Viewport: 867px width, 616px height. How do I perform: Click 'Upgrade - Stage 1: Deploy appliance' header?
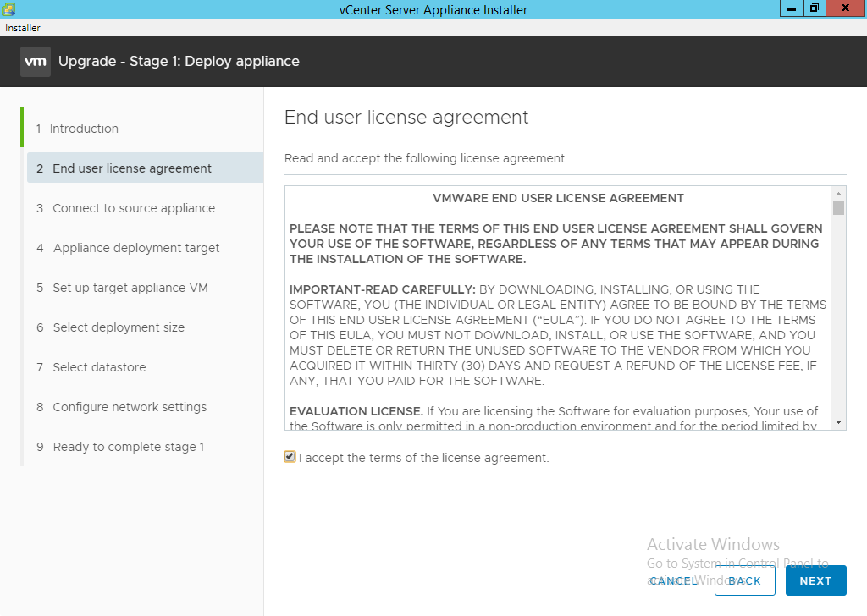pos(179,61)
